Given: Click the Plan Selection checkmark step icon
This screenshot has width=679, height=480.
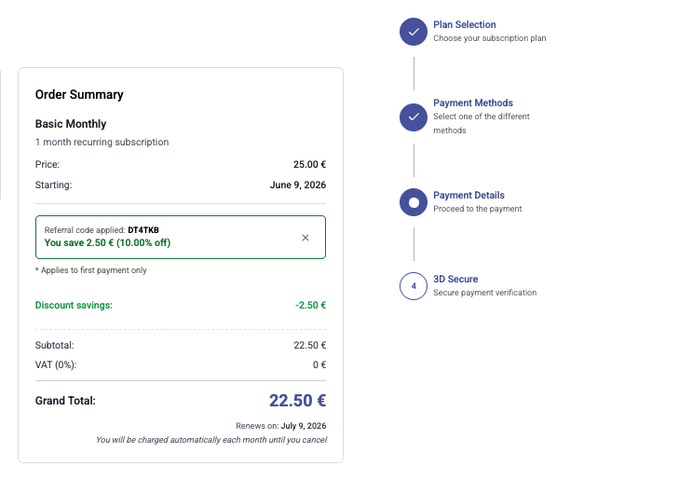Looking at the screenshot, I should (x=414, y=32).
